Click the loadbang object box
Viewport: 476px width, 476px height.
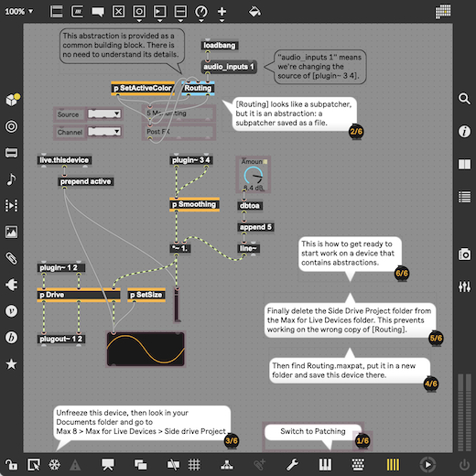click(220, 46)
